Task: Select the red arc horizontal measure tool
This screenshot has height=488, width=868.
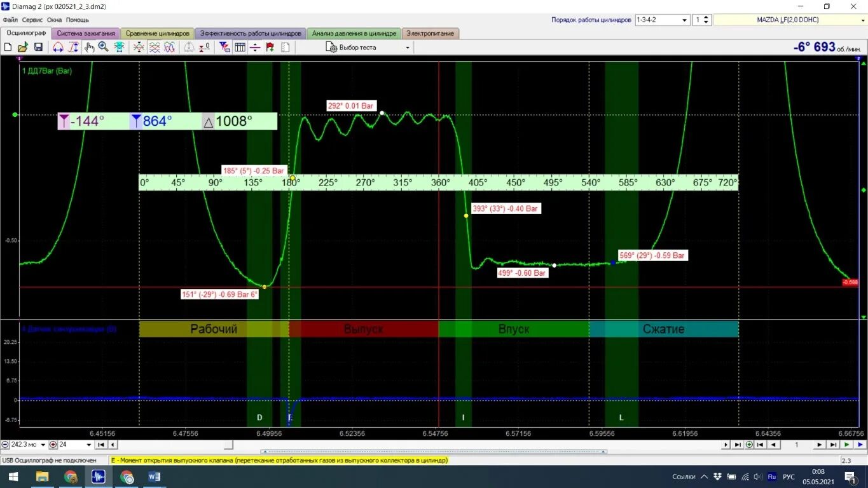Action: pos(58,47)
